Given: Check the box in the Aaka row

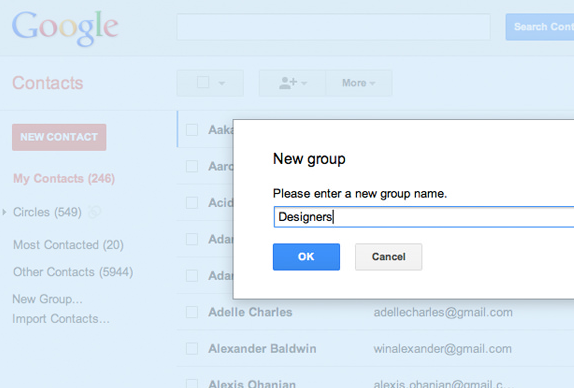Looking at the screenshot, I should (x=192, y=130).
